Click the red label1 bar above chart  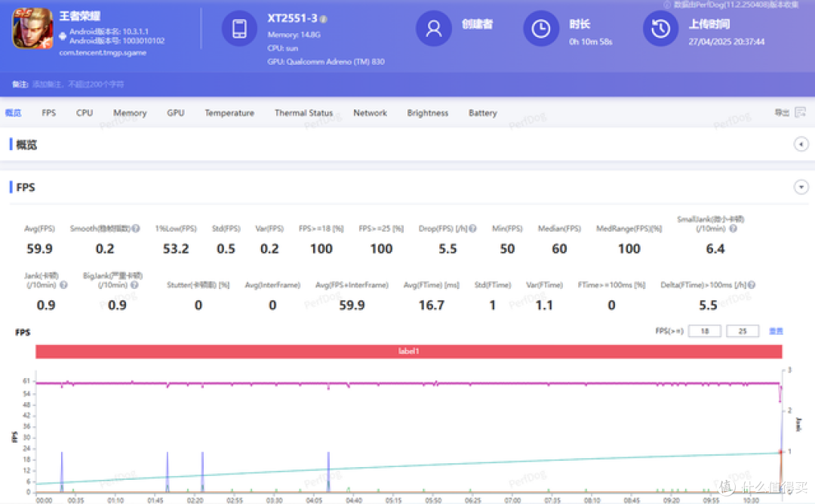click(x=408, y=352)
